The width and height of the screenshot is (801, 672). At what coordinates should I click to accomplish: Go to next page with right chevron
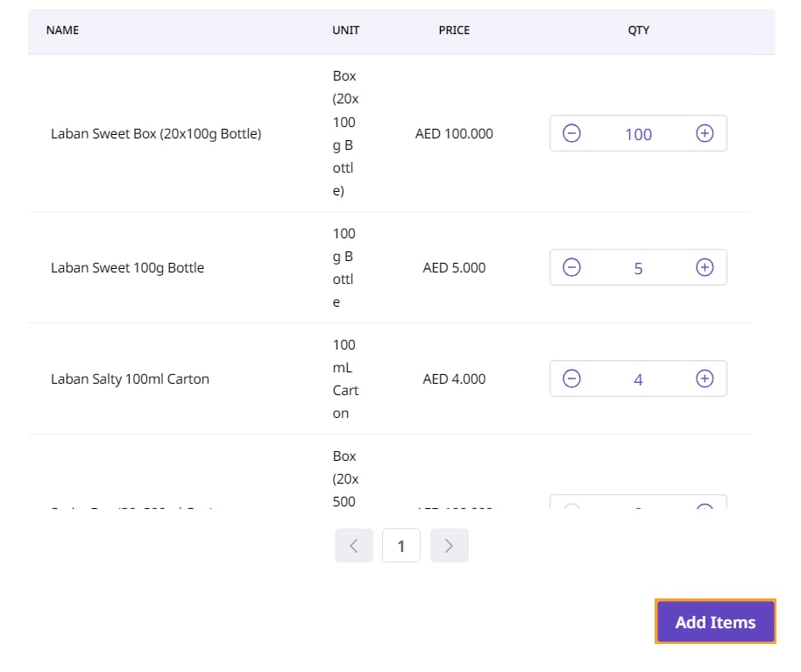click(449, 546)
